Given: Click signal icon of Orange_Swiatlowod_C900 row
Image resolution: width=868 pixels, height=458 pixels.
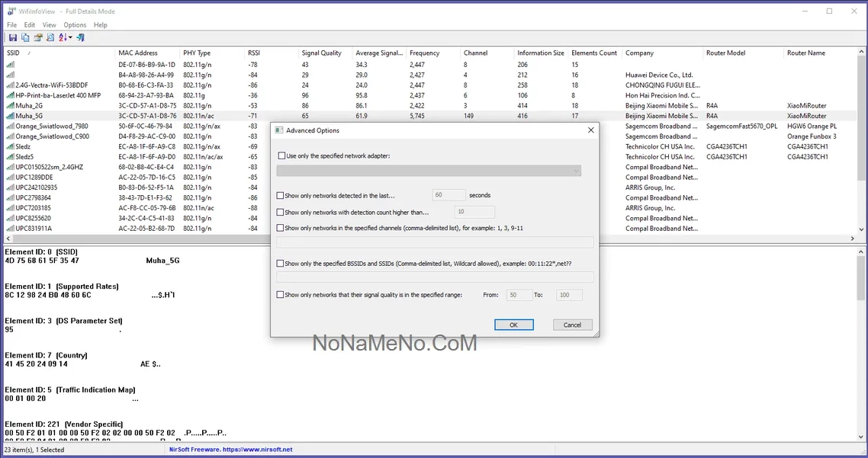Looking at the screenshot, I should [11, 136].
